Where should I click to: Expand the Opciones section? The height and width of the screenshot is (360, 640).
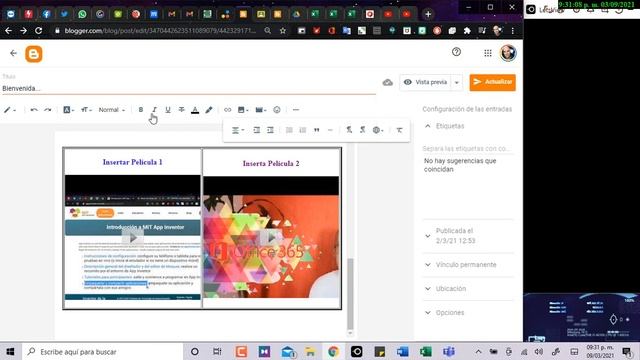tap(427, 313)
